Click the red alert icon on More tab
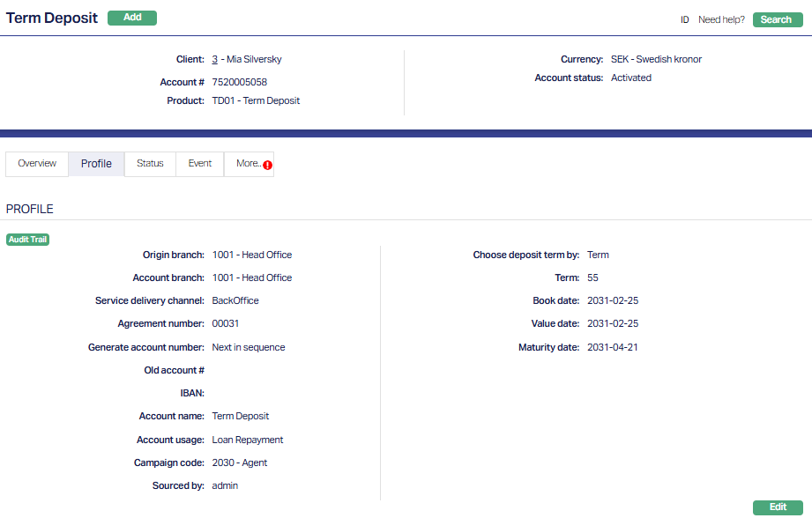The height and width of the screenshot is (518, 812). (x=268, y=165)
